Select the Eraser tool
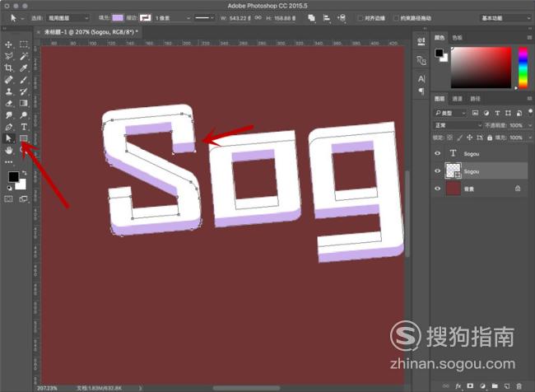Screen dimensions: 535x392 (x=8, y=103)
